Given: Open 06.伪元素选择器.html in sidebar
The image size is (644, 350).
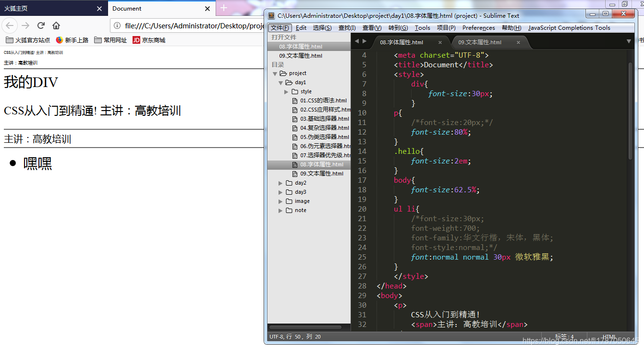Looking at the screenshot, I should pos(321,147).
